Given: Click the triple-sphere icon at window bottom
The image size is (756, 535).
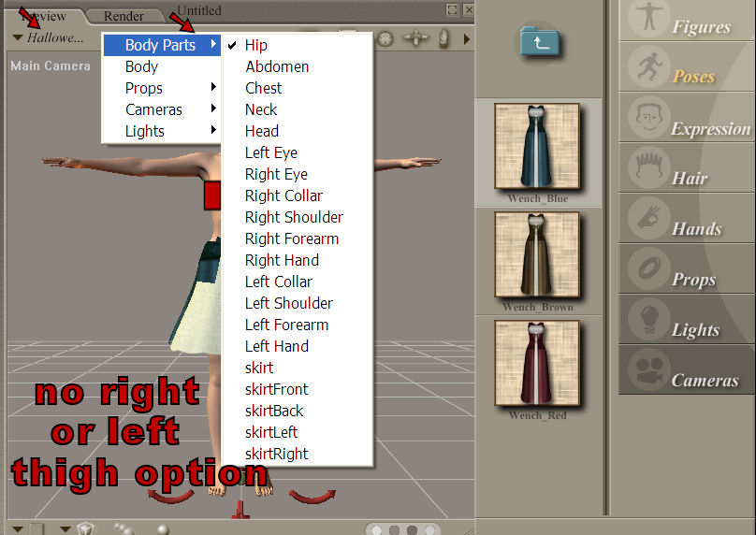Looking at the screenshot, I should tap(124, 528).
